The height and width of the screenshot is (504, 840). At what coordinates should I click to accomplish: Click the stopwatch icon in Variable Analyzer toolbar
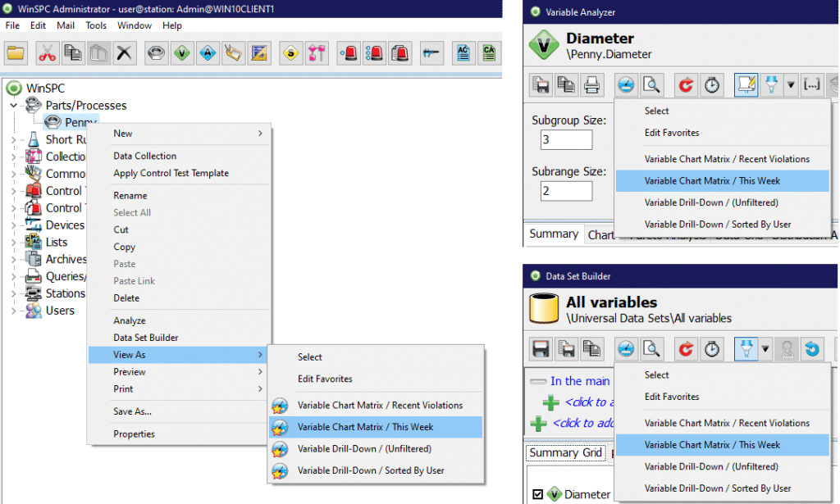coord(712,84)
